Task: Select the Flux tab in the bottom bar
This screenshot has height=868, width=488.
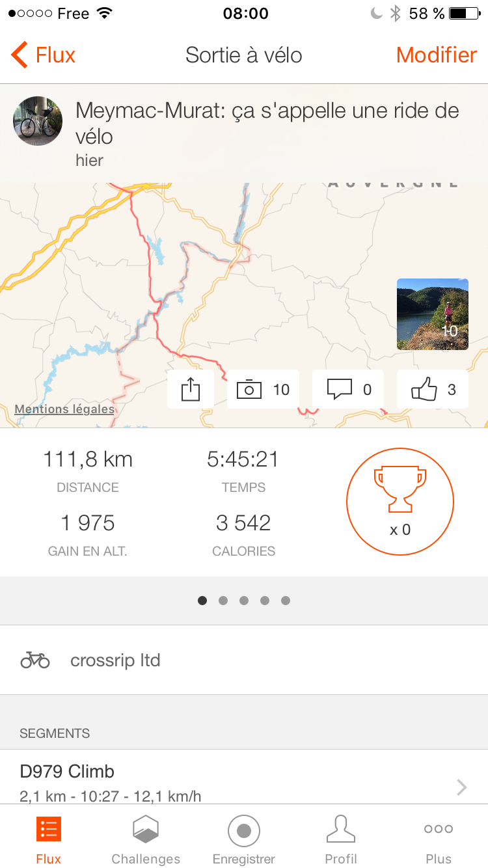Action: [x=49, y=839]
